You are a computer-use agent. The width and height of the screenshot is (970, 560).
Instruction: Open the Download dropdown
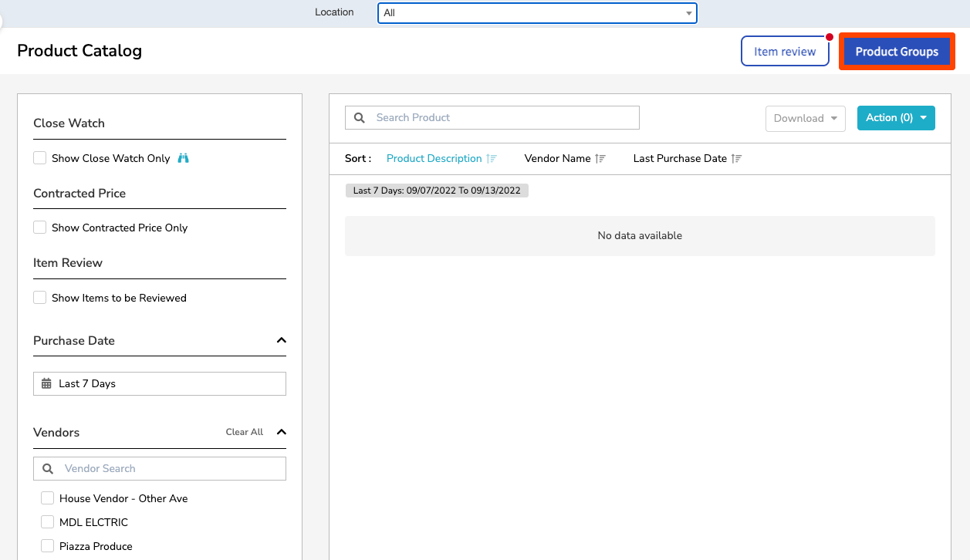tap(805, 118)
